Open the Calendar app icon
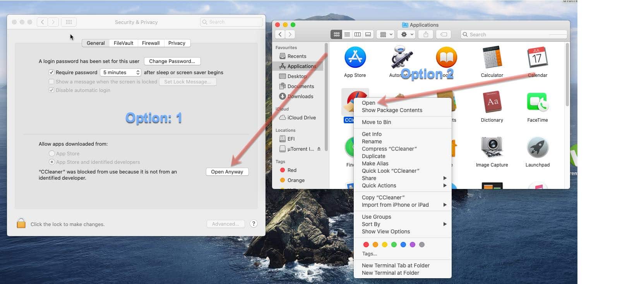Viewport: 644px width, 284px height. point(537,57)
